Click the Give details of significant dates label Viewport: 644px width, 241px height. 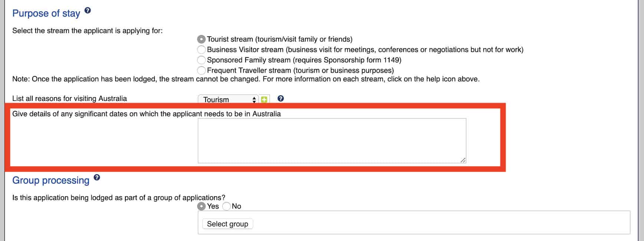(x=146, y=114)
